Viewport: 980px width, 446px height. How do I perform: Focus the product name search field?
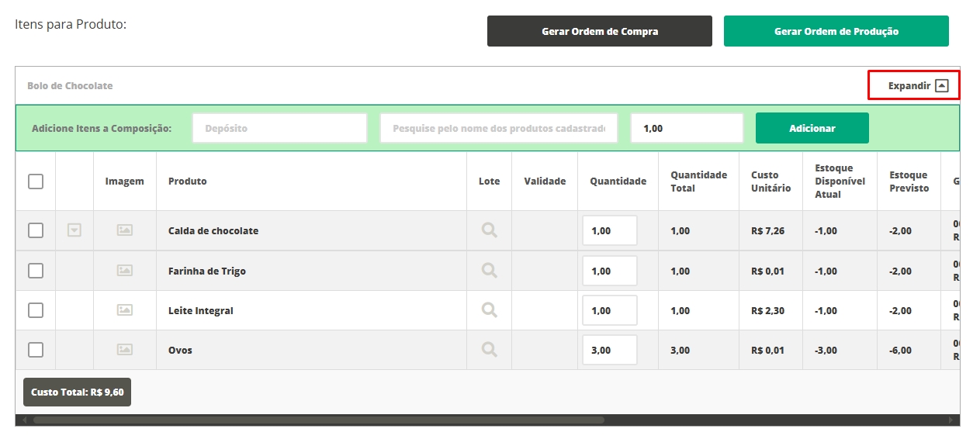498,128
